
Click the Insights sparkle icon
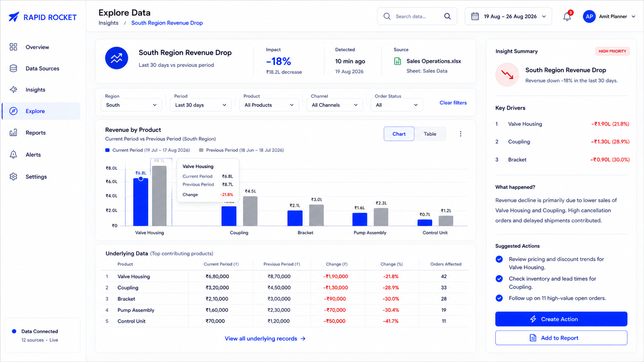tap(13, 90)
